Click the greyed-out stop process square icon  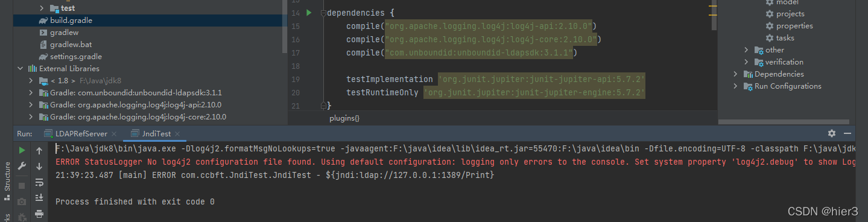coord(22,186)
